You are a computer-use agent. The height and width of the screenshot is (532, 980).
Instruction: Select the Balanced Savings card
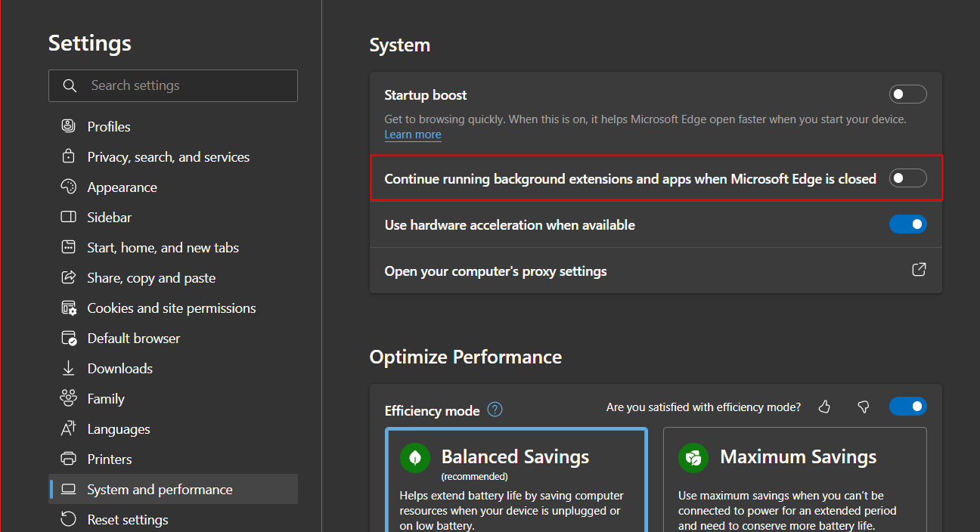[x=516, y=481]
